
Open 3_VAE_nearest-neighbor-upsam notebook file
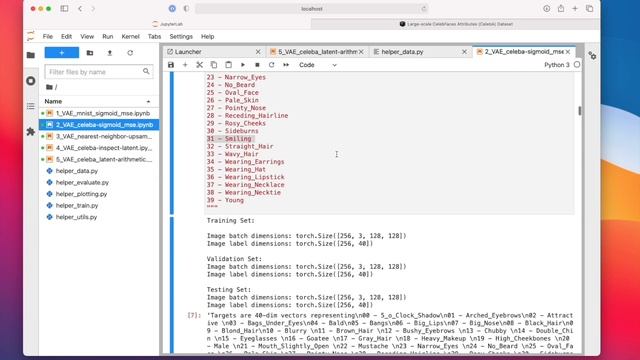click(x=99, y=136)
